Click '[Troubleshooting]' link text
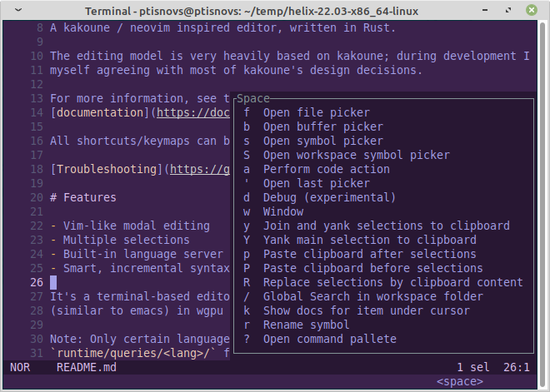The height and width of the screenshot is (392, 550). click(x=107, y=169)
